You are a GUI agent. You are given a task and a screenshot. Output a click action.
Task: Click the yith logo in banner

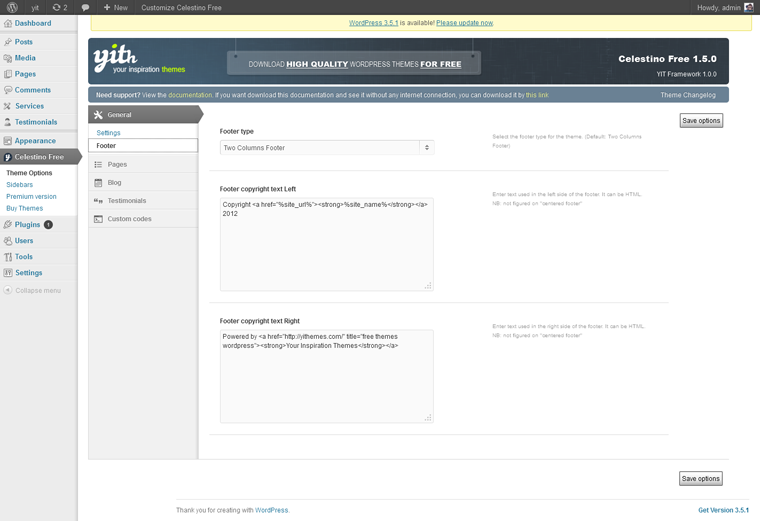139,59
